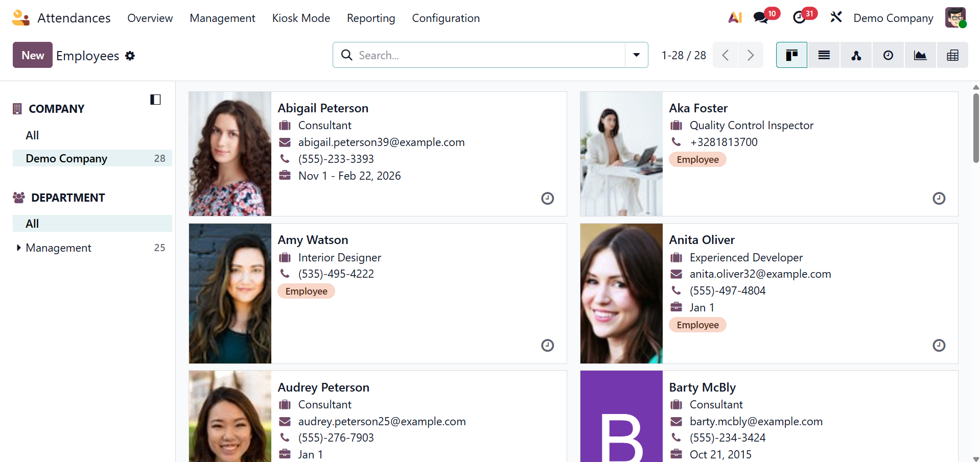Switch to Graph view

coord(920,55)
